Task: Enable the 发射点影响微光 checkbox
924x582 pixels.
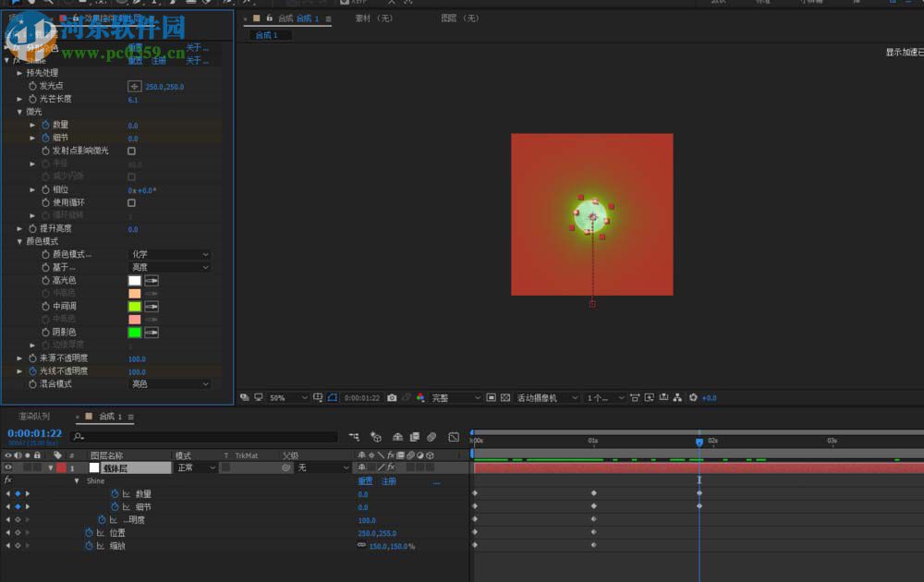Action: pos(132,150)
